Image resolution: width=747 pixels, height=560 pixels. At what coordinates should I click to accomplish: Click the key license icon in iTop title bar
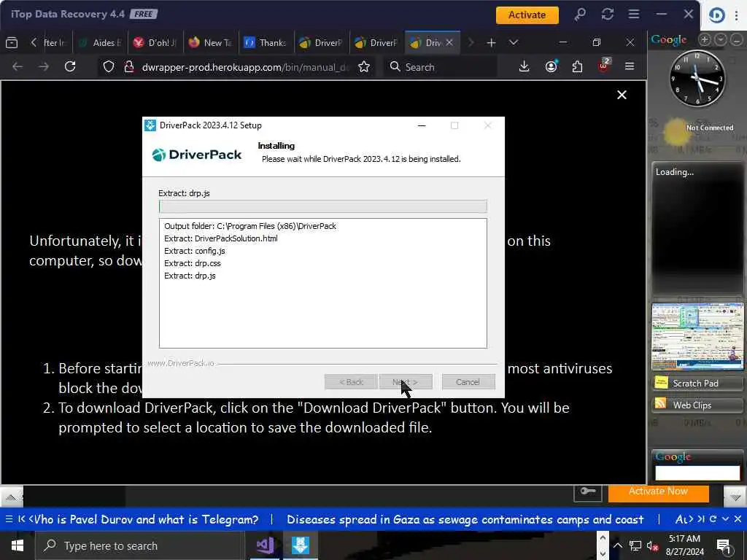click(x=580, y=15)
